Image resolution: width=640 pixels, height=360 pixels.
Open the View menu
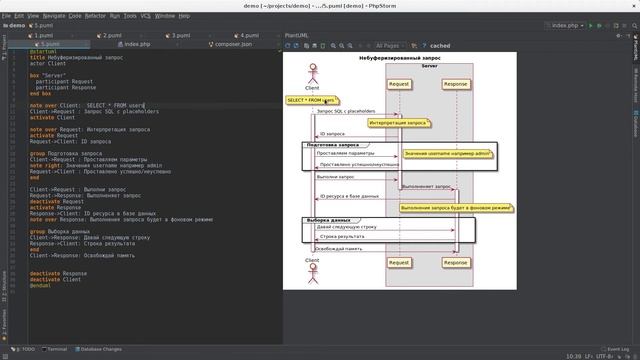click(33, 16)
